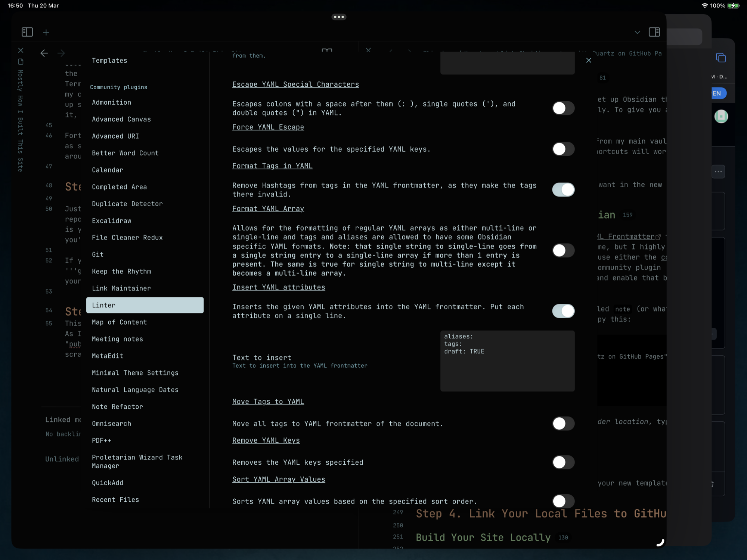The image size is (747, 560).
Task: Enable Escape YAML Special Characters toggle
Action: pyautogui.click(x=563, y=108)
